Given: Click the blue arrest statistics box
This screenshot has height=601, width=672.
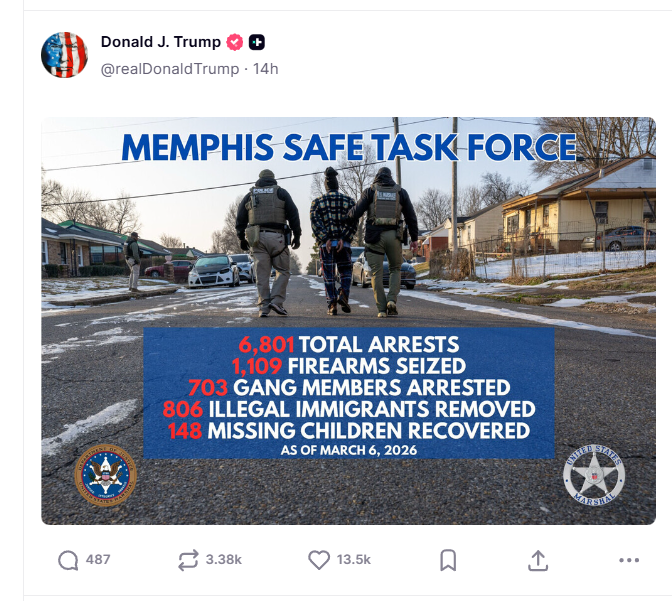Looking at the screenshot, I should click(x=349, y=394).
